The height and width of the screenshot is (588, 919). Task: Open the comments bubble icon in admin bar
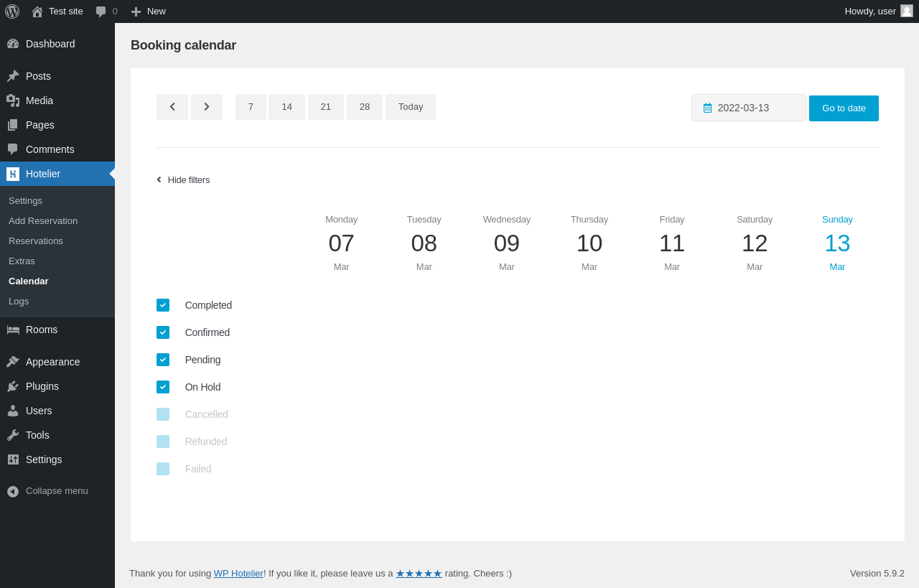pos(101,11)
